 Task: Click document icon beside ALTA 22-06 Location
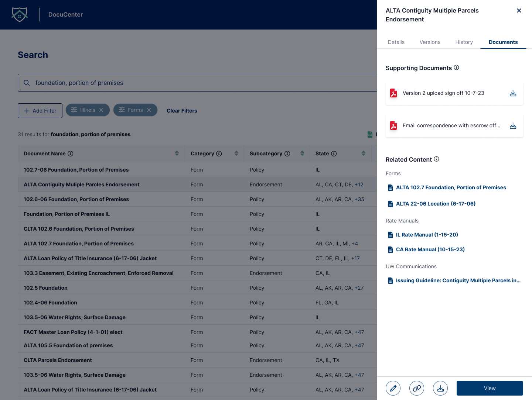pos(390,204)
